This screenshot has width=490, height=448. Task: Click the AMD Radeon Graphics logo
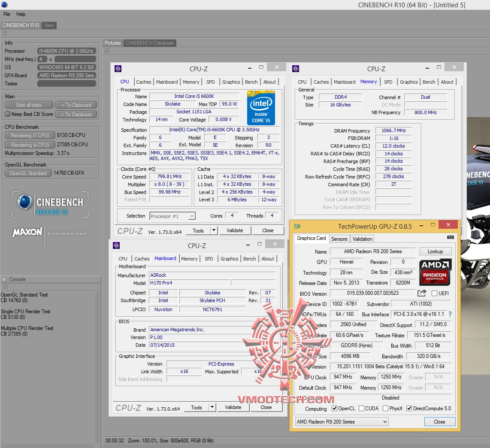pos(435,271)
